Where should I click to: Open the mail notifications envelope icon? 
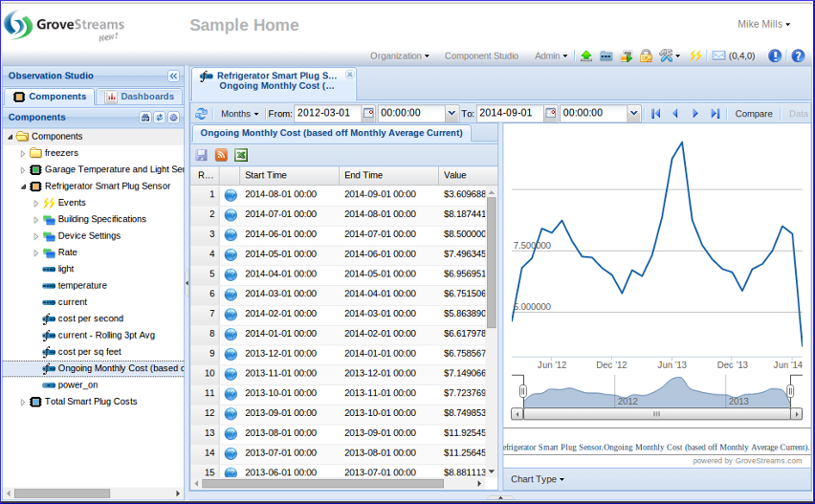click(718, 56)
